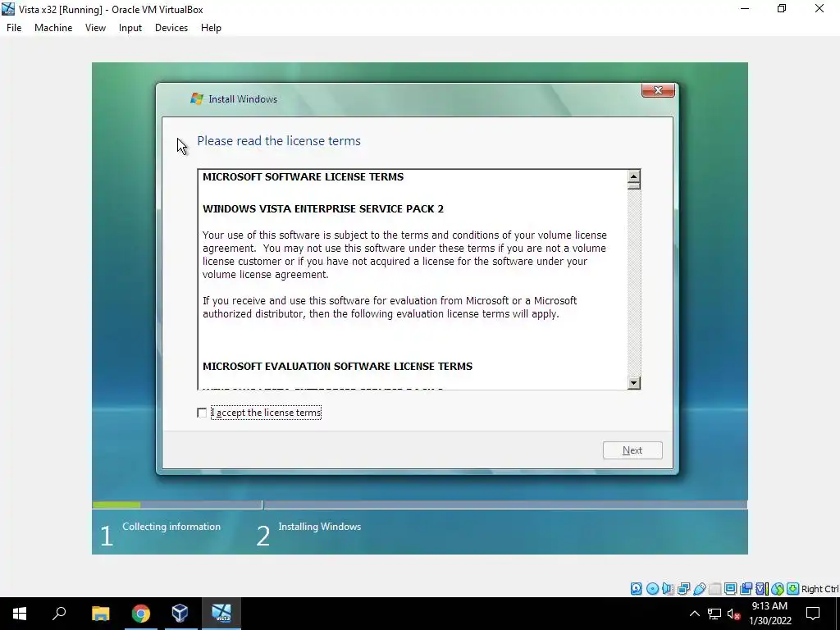Click the muted speaker tray icon
840x630 pixels.
pos(734,614)
